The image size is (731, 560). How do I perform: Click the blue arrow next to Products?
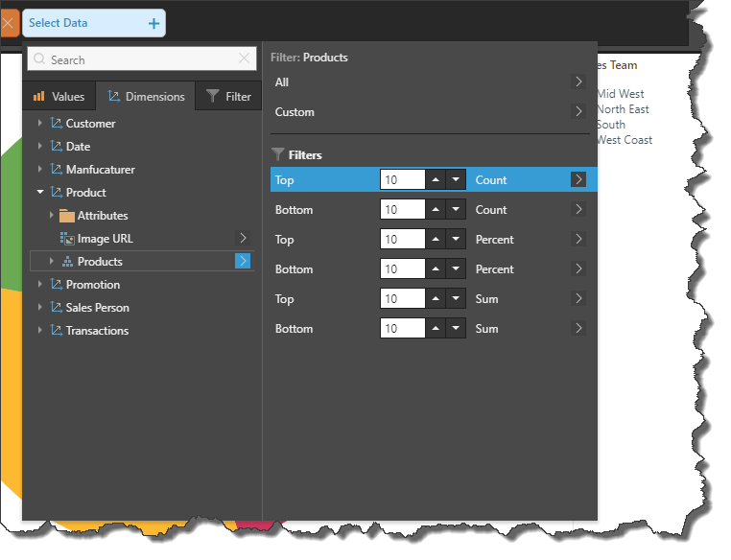pyautogui.click(x=243, y=261)
